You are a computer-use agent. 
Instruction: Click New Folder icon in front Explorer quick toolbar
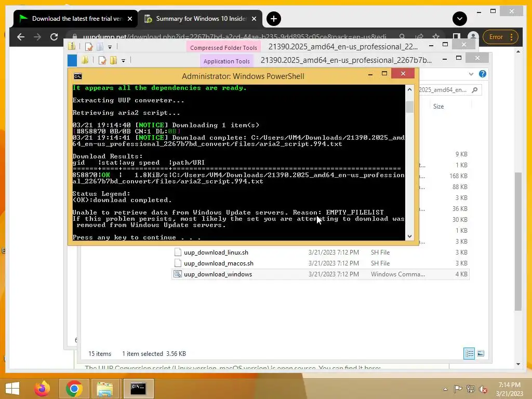(114, 60)
